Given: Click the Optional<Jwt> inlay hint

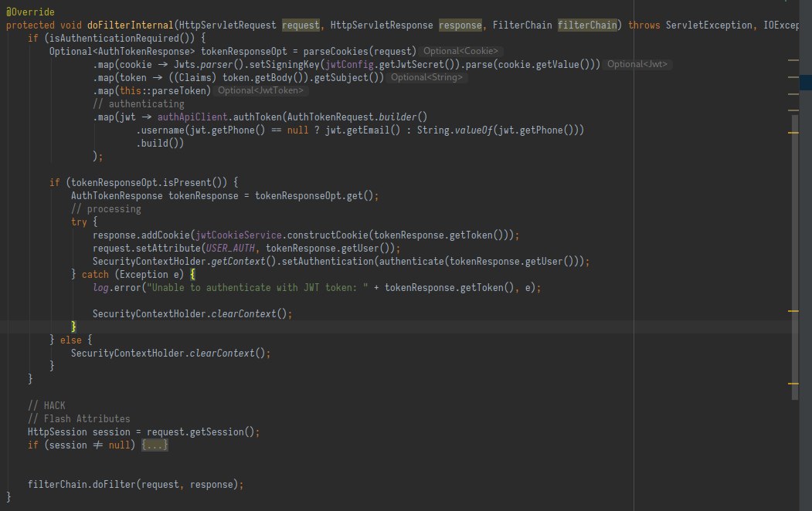Looking at the screenshot, I should point(637,64).
